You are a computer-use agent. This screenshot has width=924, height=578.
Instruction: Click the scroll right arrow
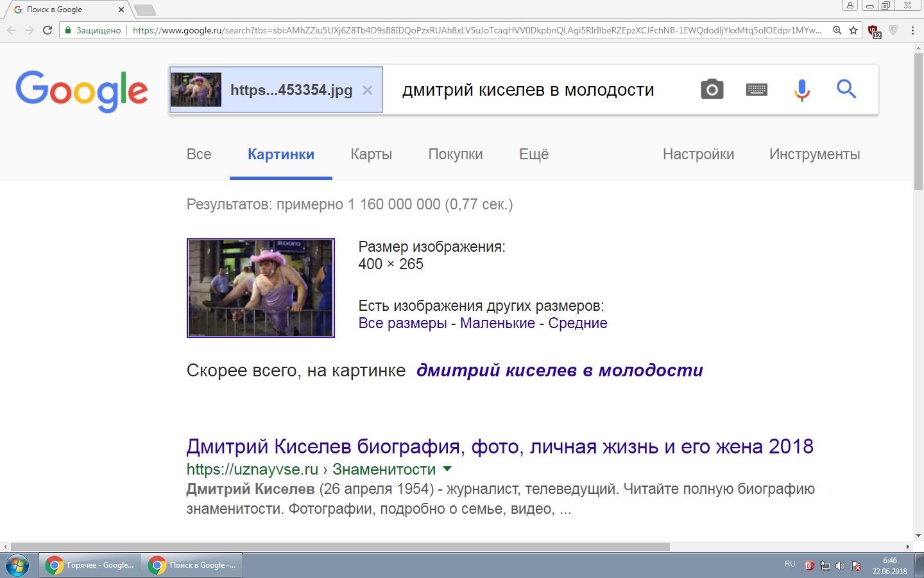[x=908, y=547]
